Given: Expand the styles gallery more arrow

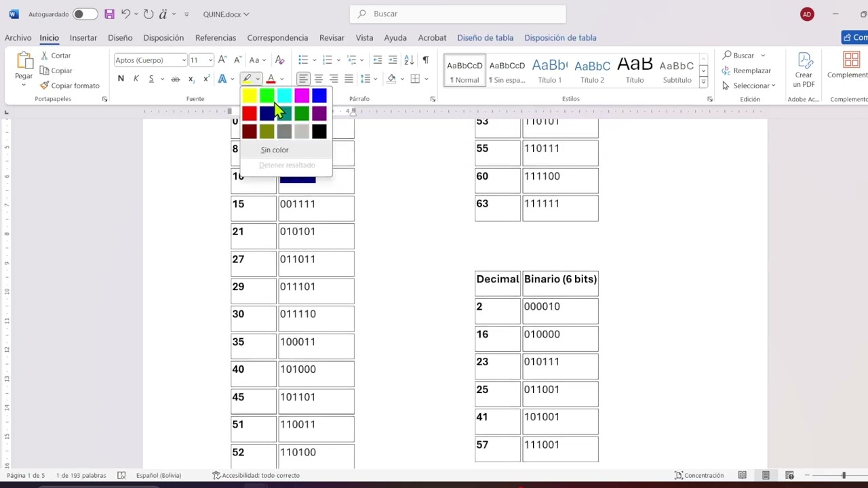Looking at the screenshot, I should (703, 83).
